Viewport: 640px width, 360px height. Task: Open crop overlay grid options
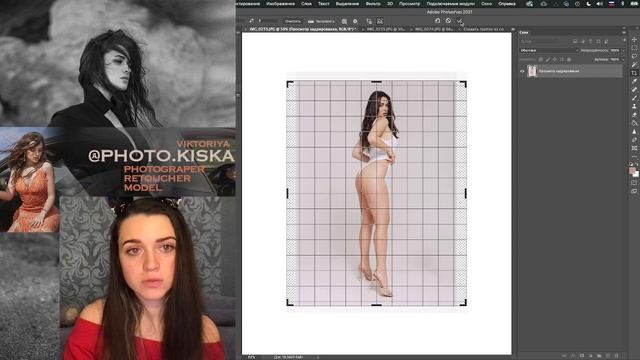pos(344,21)
